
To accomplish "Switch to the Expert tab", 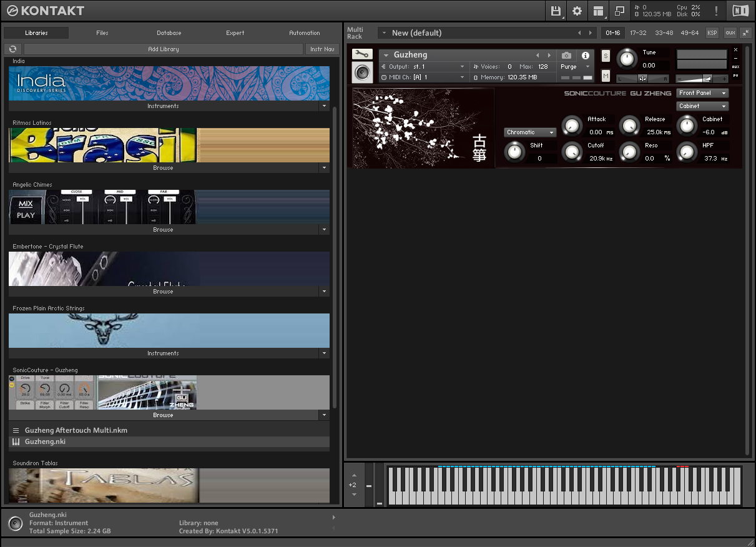I will click(235, 33).
